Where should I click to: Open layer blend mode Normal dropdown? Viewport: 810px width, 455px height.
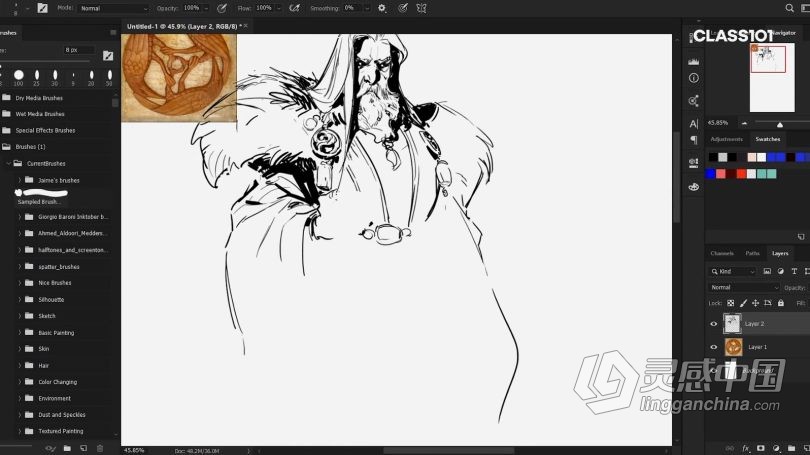click(744, 287)
